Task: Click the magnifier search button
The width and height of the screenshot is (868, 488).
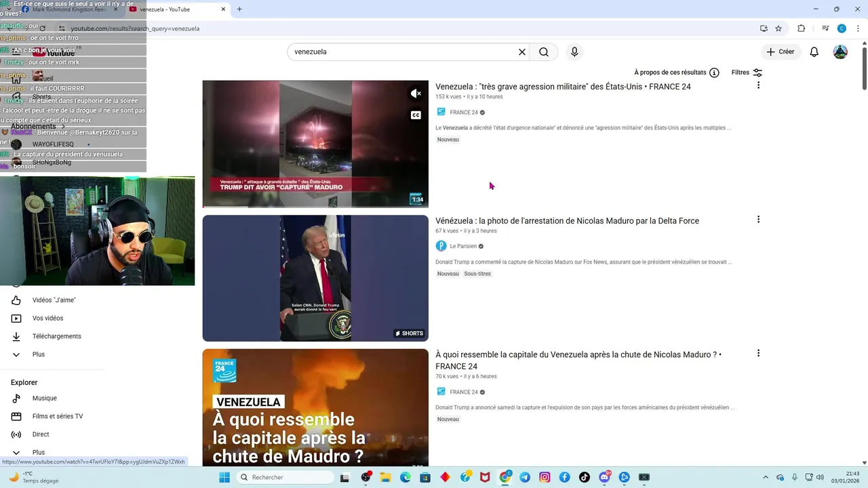Action: [x=544, y=52]
